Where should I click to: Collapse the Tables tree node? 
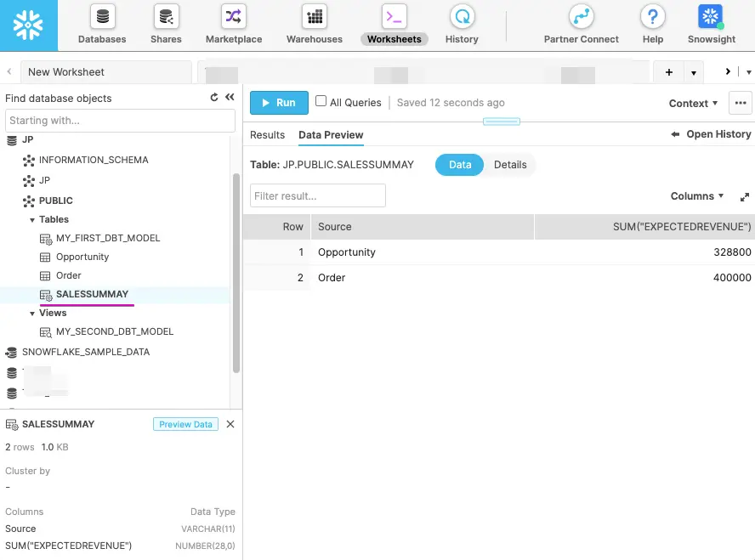click(x=32, y=220)
